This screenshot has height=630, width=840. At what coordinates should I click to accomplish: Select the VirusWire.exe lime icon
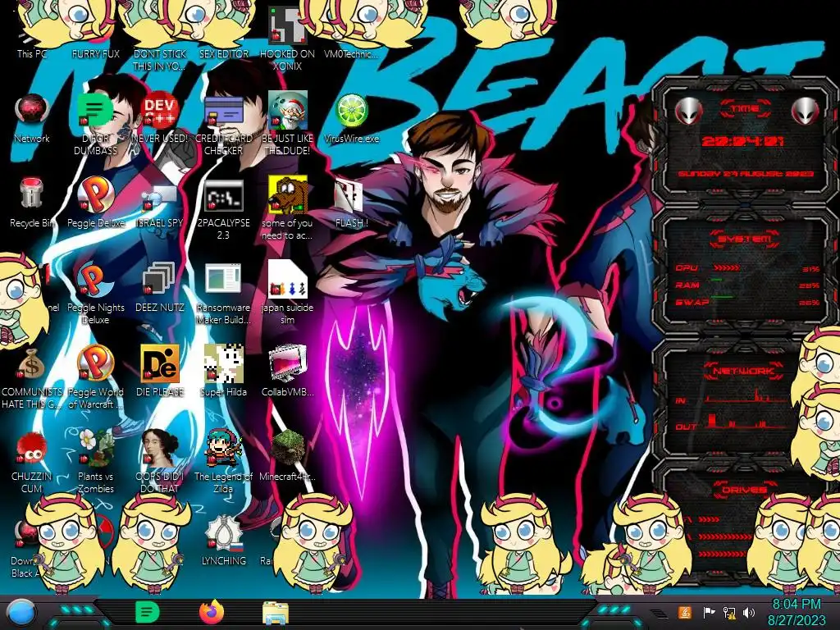[x=351, y=111]
